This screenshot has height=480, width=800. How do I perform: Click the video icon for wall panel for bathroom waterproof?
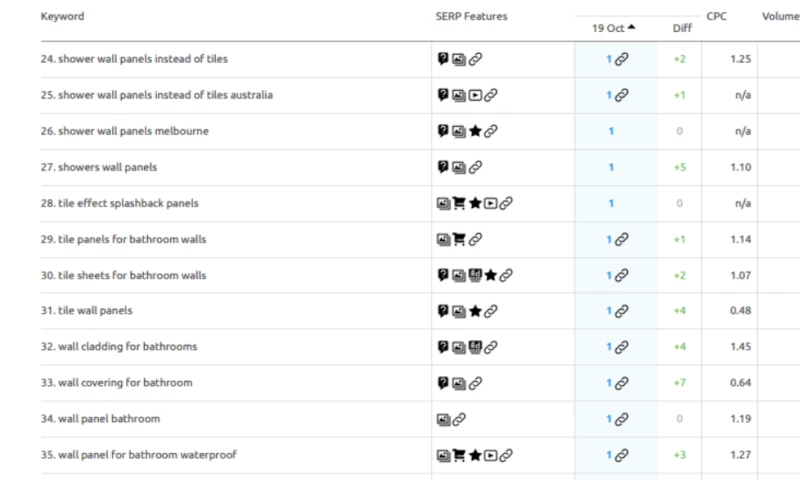click(490, 455)
